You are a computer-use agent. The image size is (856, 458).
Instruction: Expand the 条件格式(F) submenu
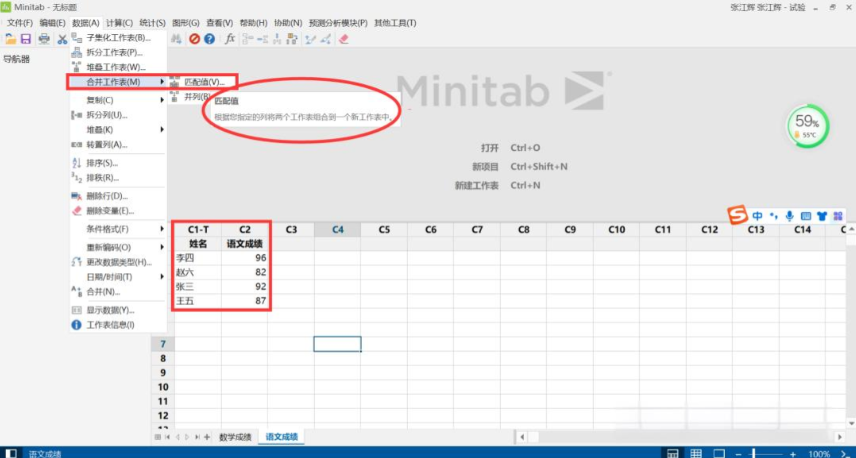pyautogui.click(x=118, y=229)
